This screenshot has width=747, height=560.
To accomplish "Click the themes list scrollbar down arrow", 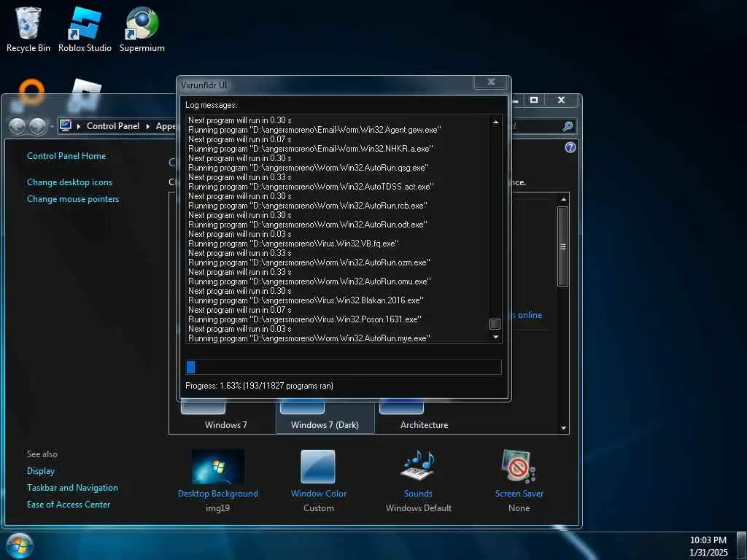I will pos(564,427).
